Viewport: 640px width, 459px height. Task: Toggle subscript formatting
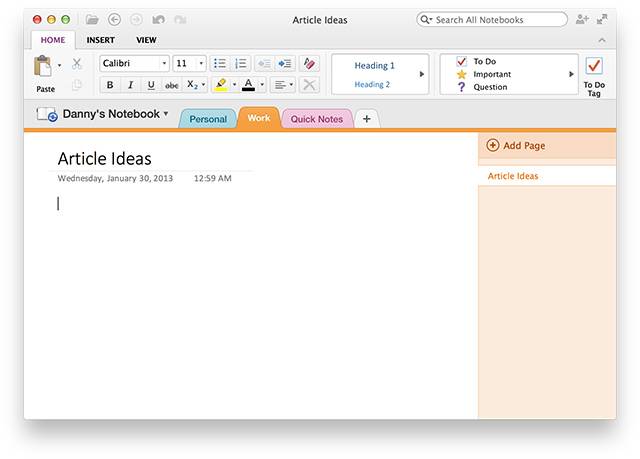click(192, 85)
